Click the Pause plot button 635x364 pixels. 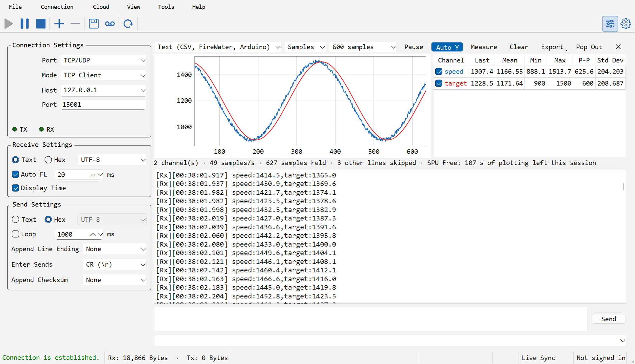click(414, 47)
